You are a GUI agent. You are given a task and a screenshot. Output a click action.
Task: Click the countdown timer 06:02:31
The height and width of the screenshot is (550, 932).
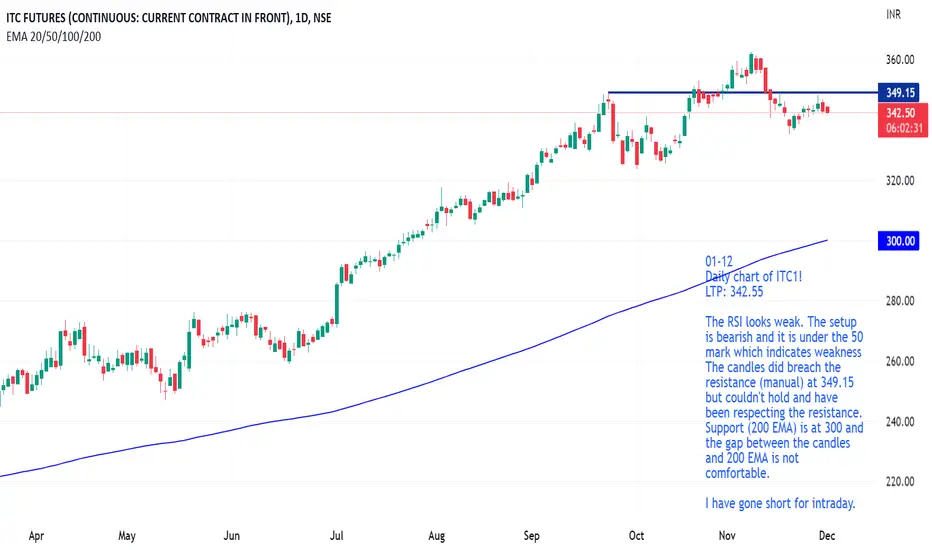[903, 128]
